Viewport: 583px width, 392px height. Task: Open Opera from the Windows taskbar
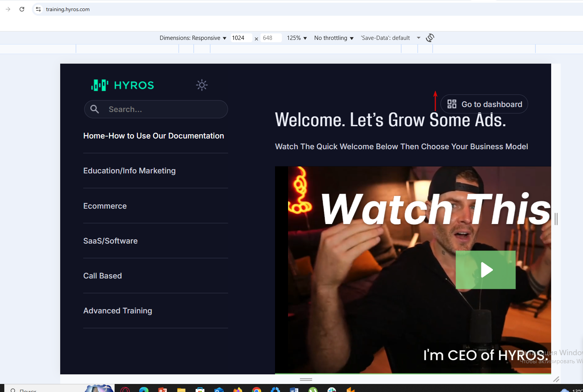(x=125, y=390)
